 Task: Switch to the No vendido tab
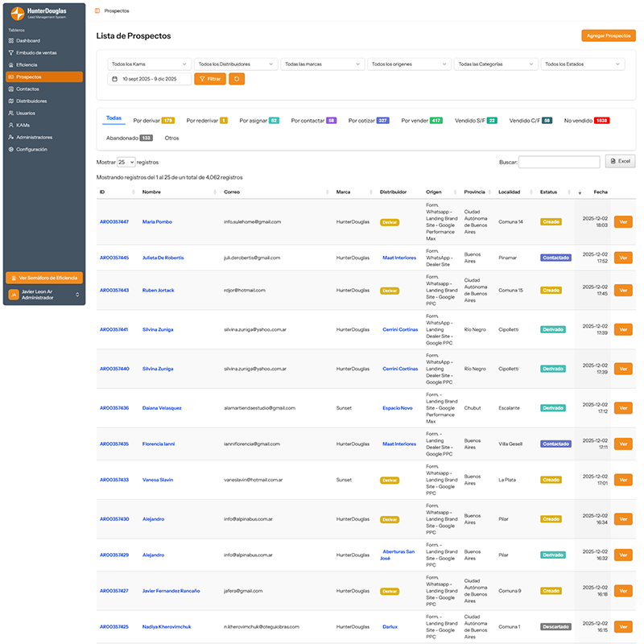pos(586,120)
